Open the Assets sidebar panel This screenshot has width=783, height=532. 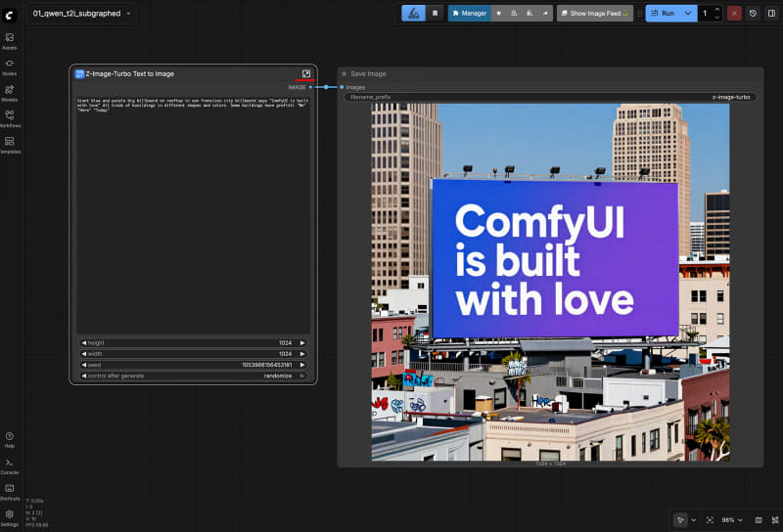10,41
